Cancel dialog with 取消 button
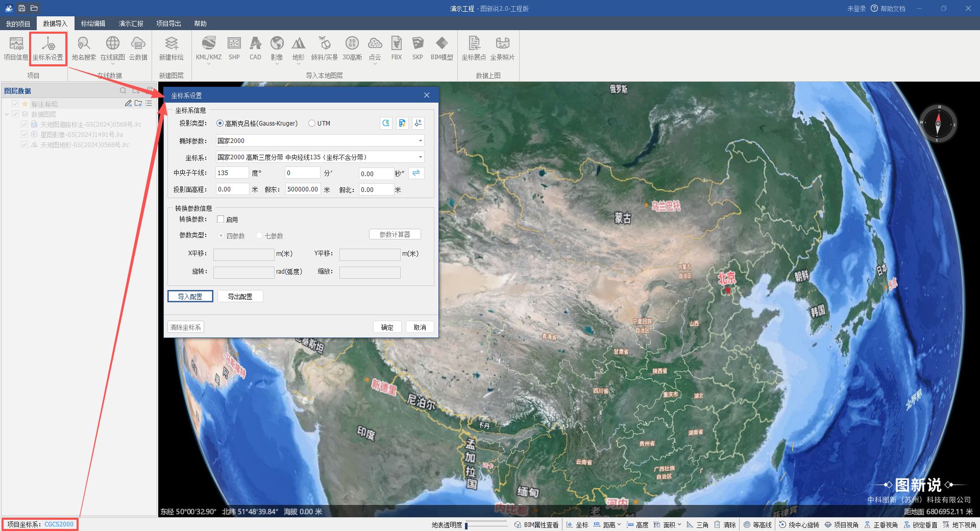980x531 pixels. click(420, 327)
